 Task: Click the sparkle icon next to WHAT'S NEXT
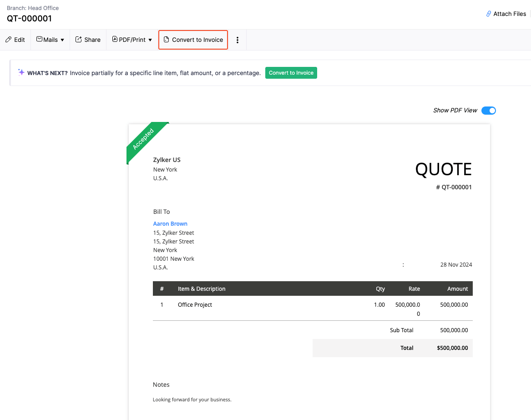coord(21,72)
